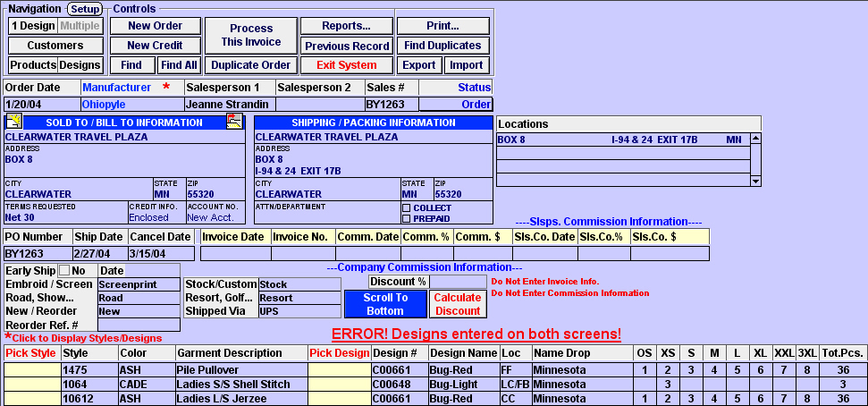Click design number C00648
868x406 pixels.
(400, 384)
